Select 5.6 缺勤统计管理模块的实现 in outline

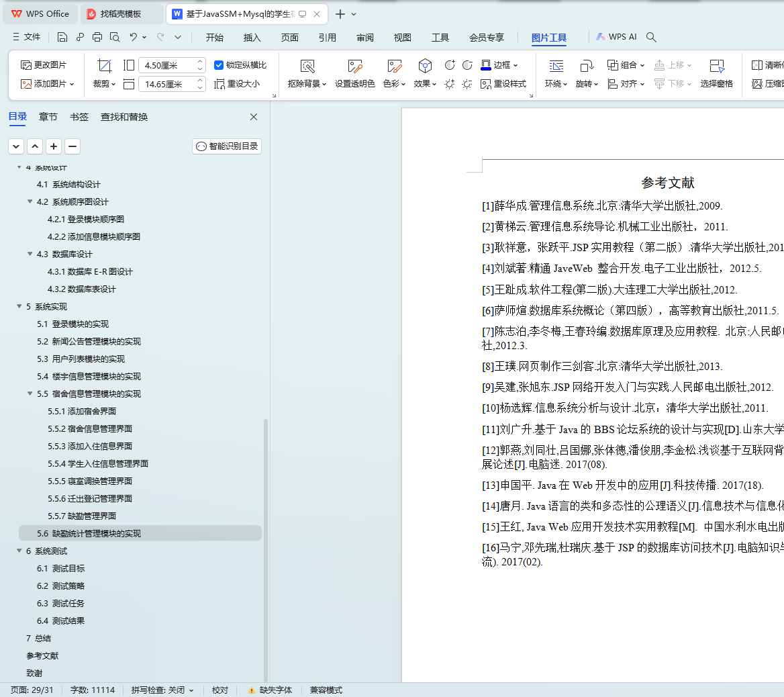point(140,533)
